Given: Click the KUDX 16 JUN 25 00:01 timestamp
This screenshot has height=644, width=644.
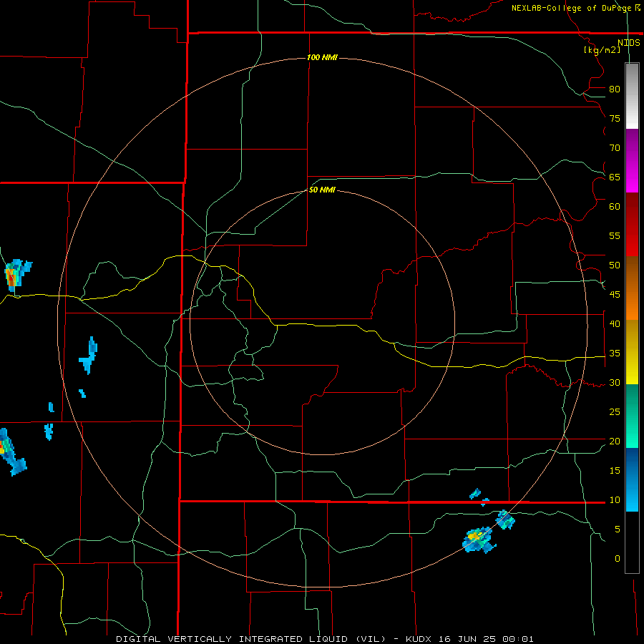Looking at the screenshot, I should (469, 639).
